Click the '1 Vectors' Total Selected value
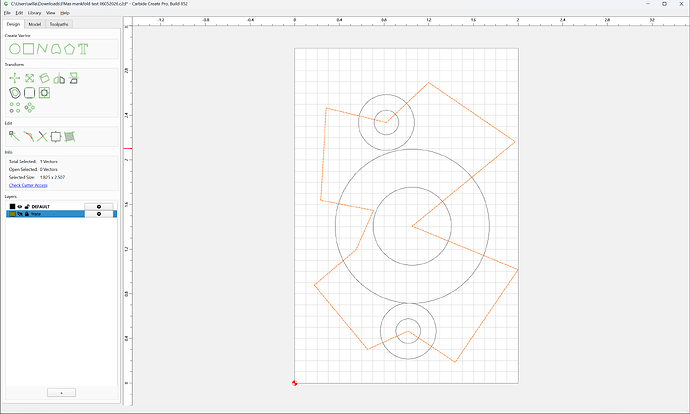This screenshot has width=690, height=414. (x=49, y=161)
